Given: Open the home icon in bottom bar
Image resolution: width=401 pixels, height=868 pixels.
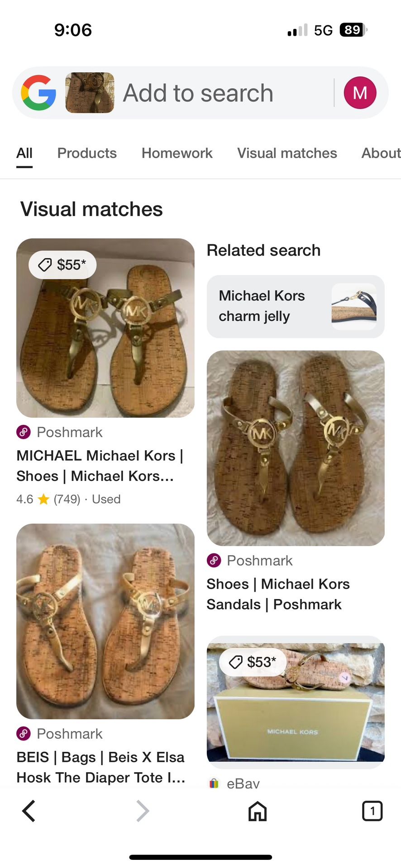Looking at the screenshot, I should coord(258,811).
